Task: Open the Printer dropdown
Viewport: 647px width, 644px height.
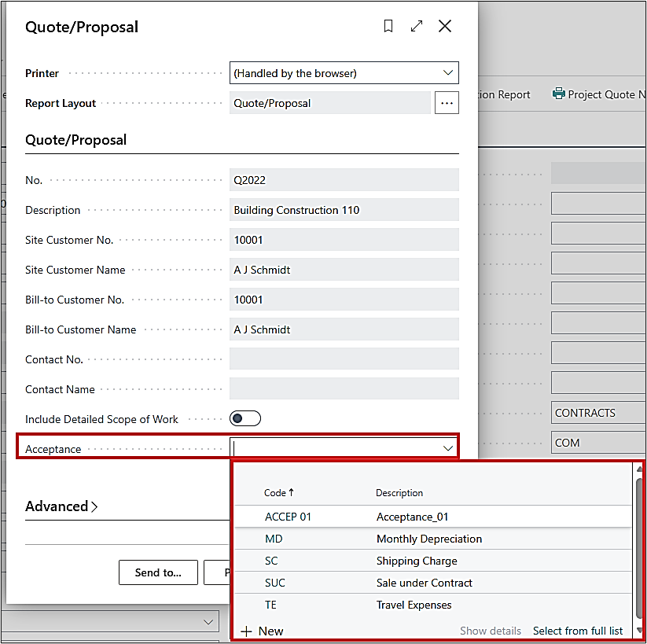Action: click(x=448, y=73)
